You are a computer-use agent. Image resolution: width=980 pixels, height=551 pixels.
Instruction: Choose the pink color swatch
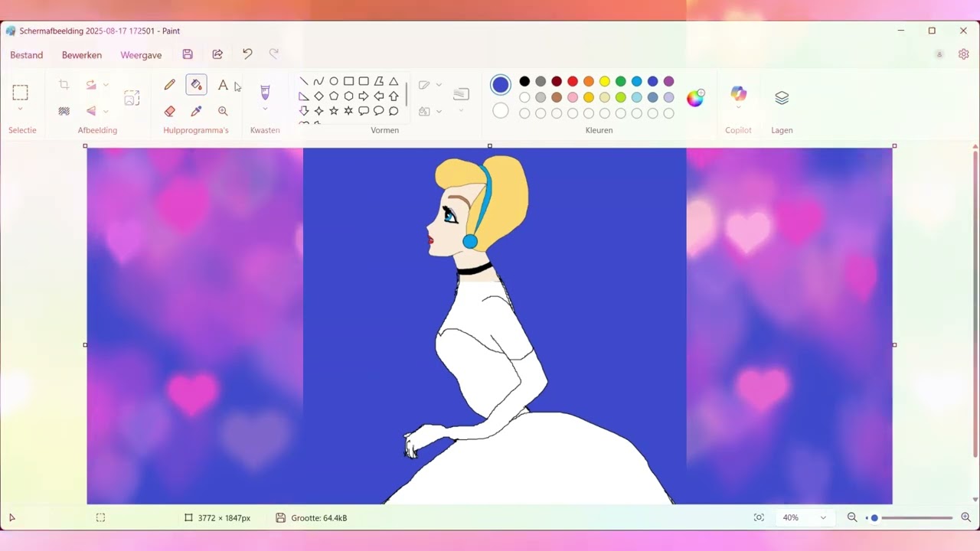[573, 97]
